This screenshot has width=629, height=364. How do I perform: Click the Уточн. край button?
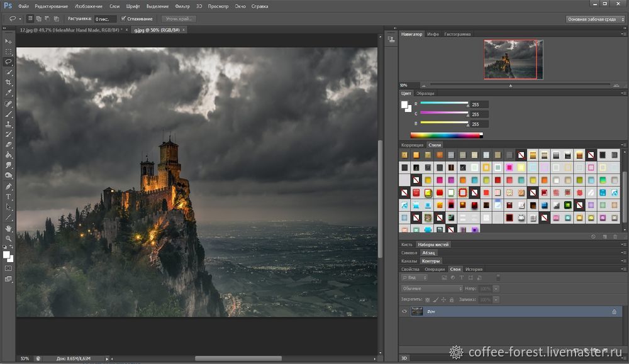click(x=179, y=19)
